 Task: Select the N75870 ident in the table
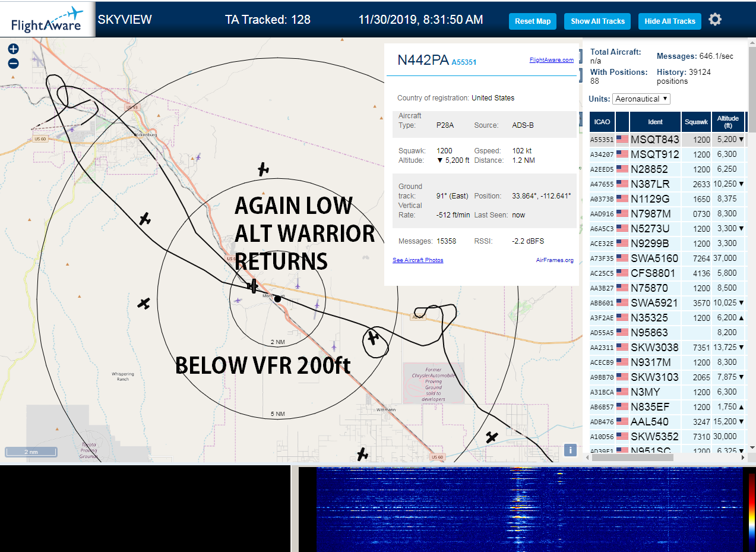(x=649, y=288)
